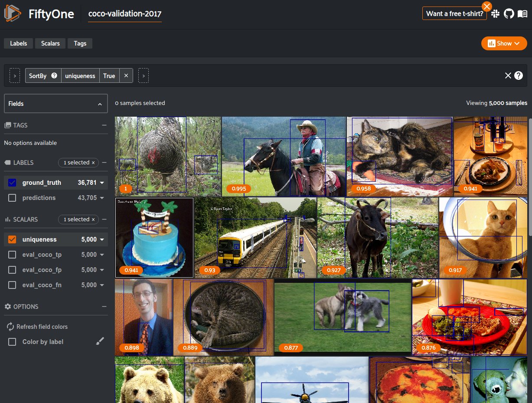Click the SortBy stage help icon

point(54,75)
